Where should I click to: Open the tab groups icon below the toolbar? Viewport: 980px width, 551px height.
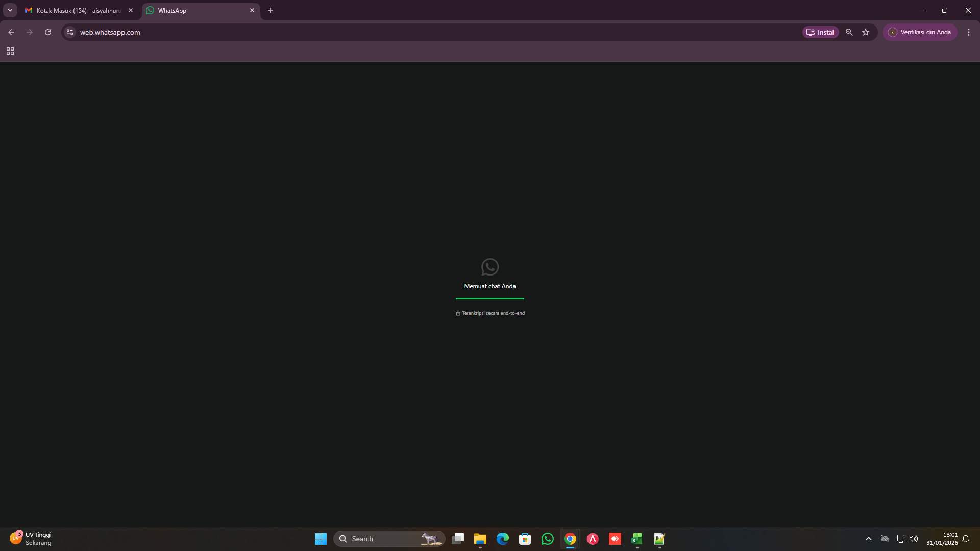[x=10, y=51]
